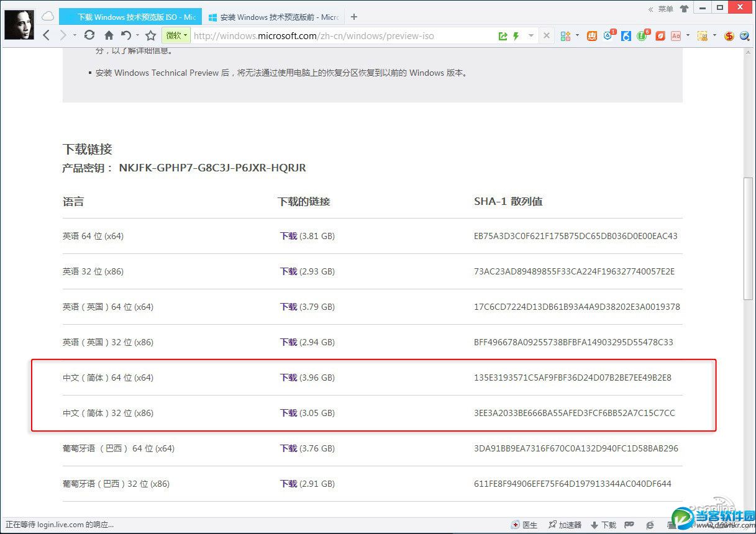Open the extensions grid icon

(x=565, y=36)
